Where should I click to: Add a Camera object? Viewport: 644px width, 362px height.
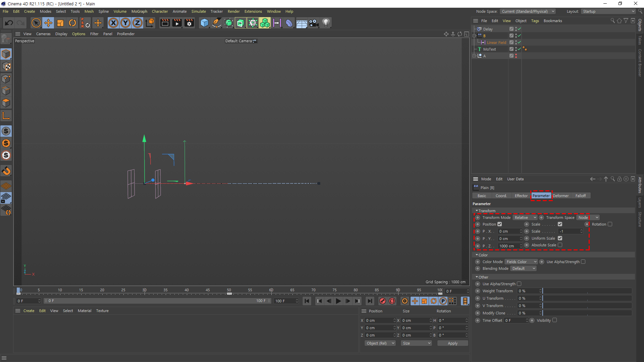point(314,23)
